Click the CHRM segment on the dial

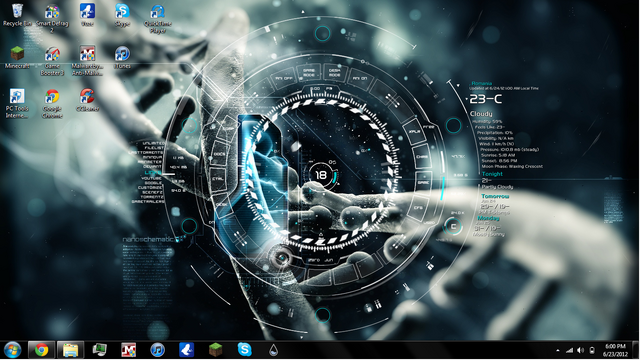(x=422, y=156)
